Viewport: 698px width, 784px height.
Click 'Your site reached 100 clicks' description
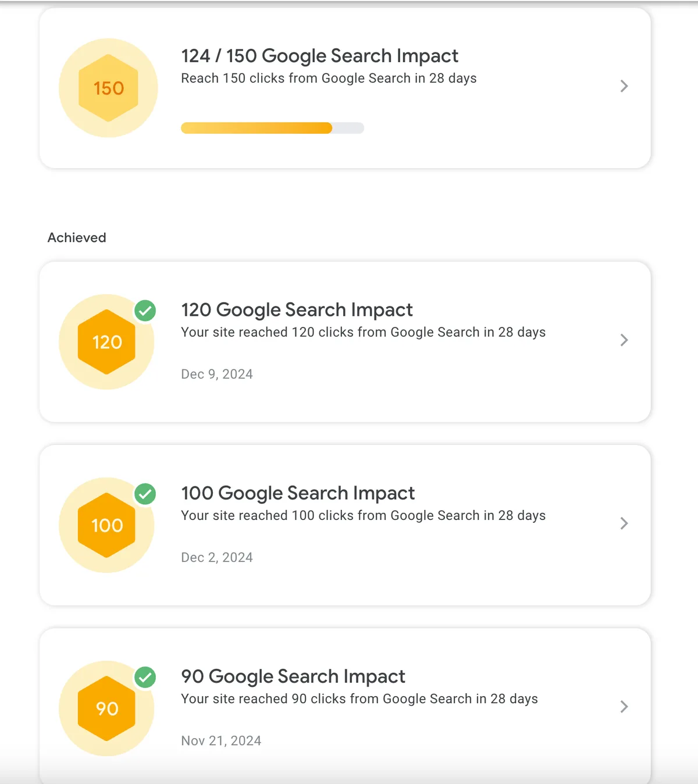click(x=364, y=515)
